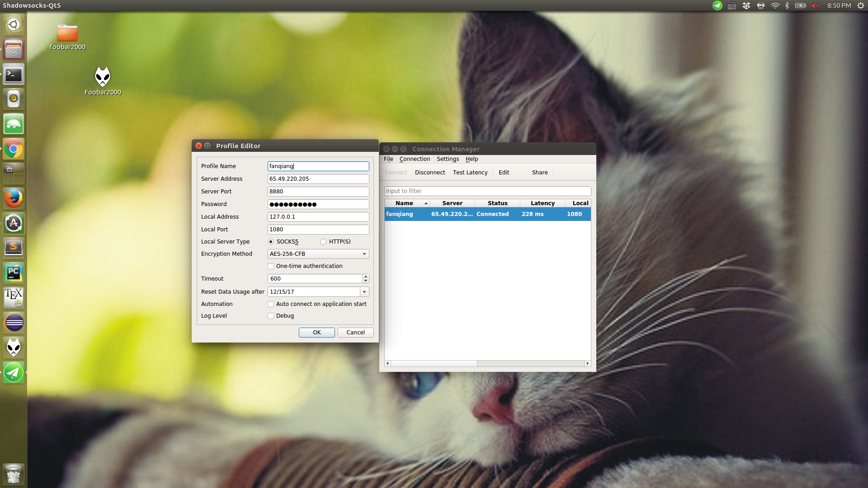The width and height of the screenshot is (868, 488).
Task: Open Dropbox tray indicator
Action: coord(746,5)
